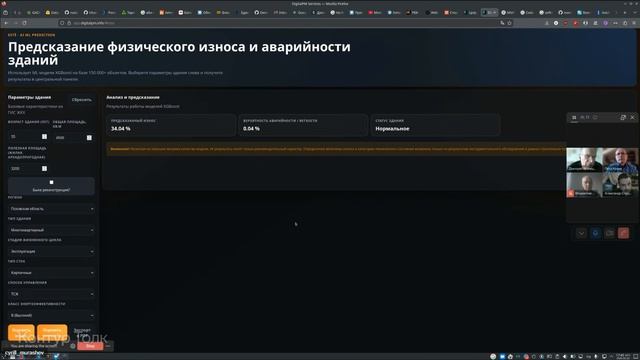Expand the chevron-down button in the call controls
Screen dimensions: 640x360
point(581,233)
